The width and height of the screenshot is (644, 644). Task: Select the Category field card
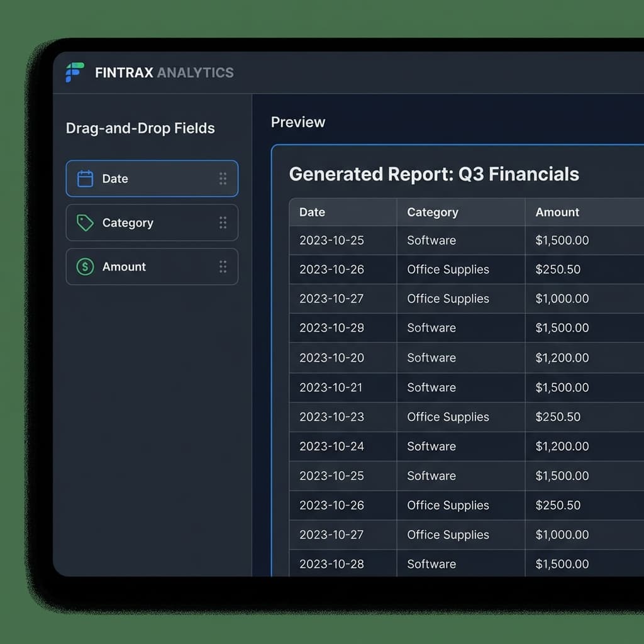point(152,223)
